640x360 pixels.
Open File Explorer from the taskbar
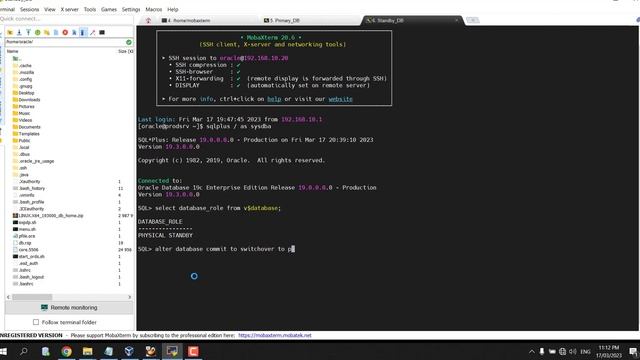coord(87,351)
